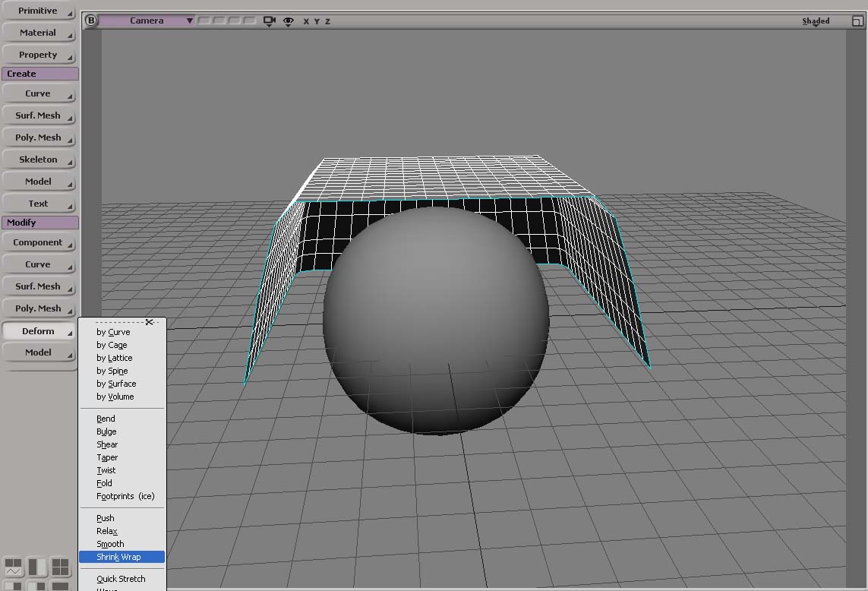Apply the Smooth deformer
Viewport: 868px width, 591px height.
[x=122, y=544]
